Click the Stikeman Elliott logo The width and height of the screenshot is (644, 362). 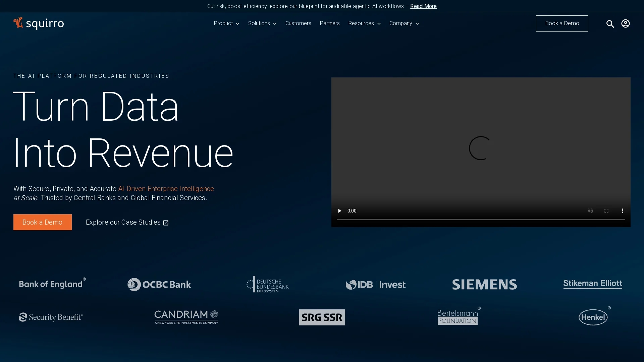592,284
